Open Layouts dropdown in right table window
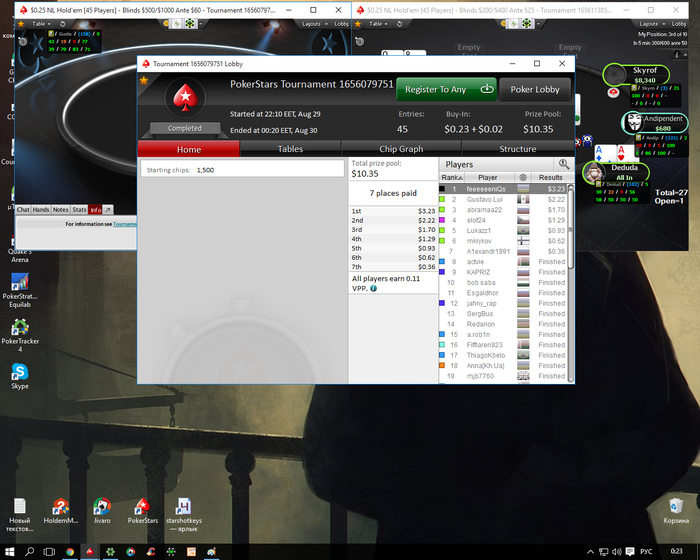Viewport: 700px width, 560px height. (652, 24)
